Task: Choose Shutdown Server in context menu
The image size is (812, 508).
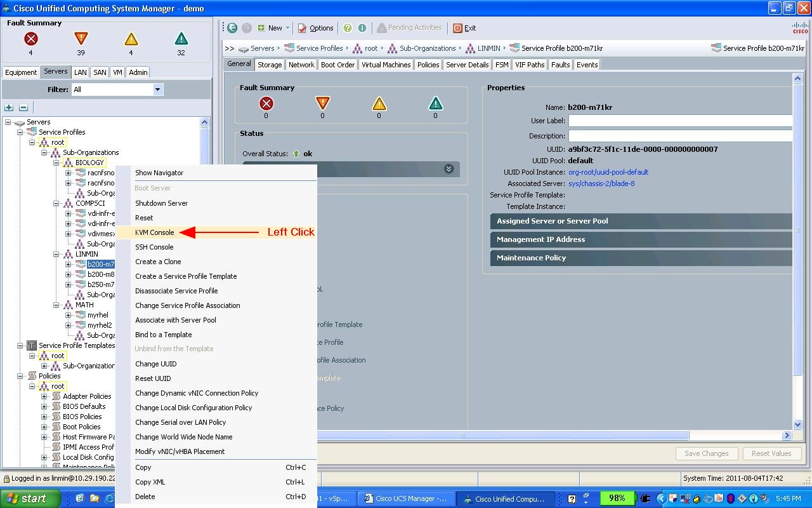Action: 161,203
